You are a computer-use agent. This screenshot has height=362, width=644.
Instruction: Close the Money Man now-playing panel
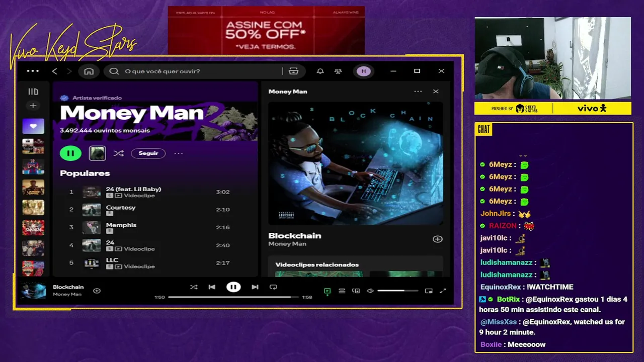[x=436, y=92]
